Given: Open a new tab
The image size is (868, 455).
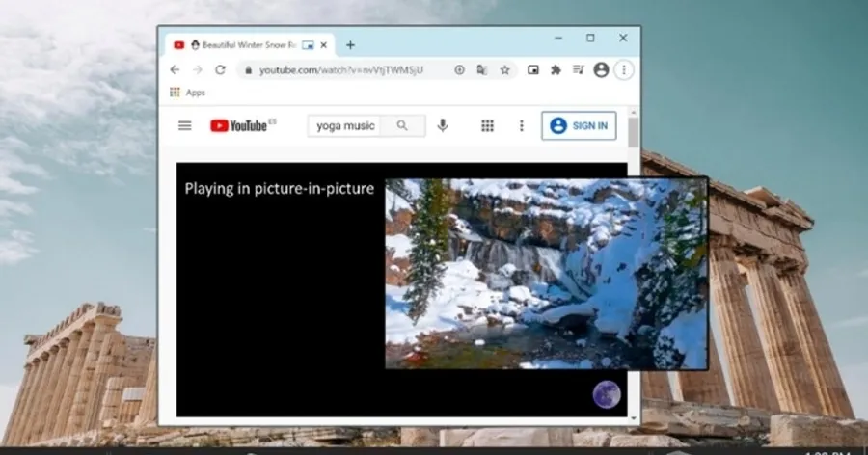Looking at the screenshot, I should point(350,44).
